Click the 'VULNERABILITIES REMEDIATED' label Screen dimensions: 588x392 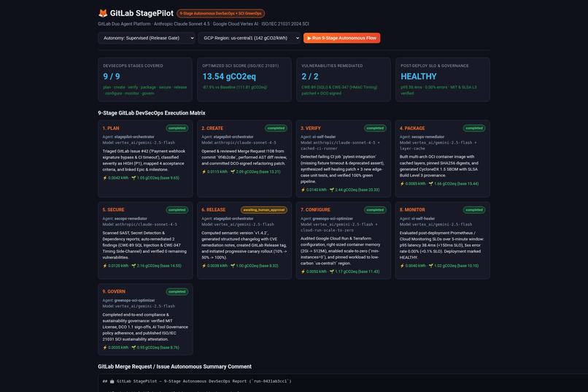[332, 66]
